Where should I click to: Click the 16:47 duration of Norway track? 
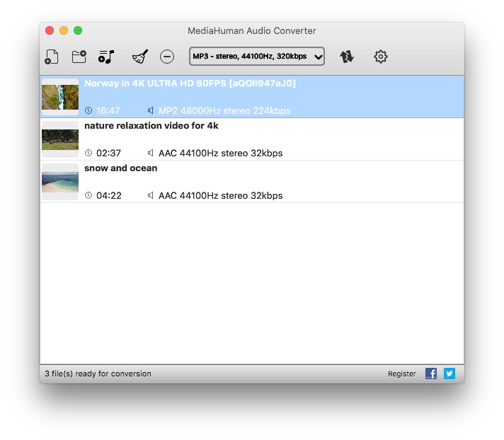(108, 111)
